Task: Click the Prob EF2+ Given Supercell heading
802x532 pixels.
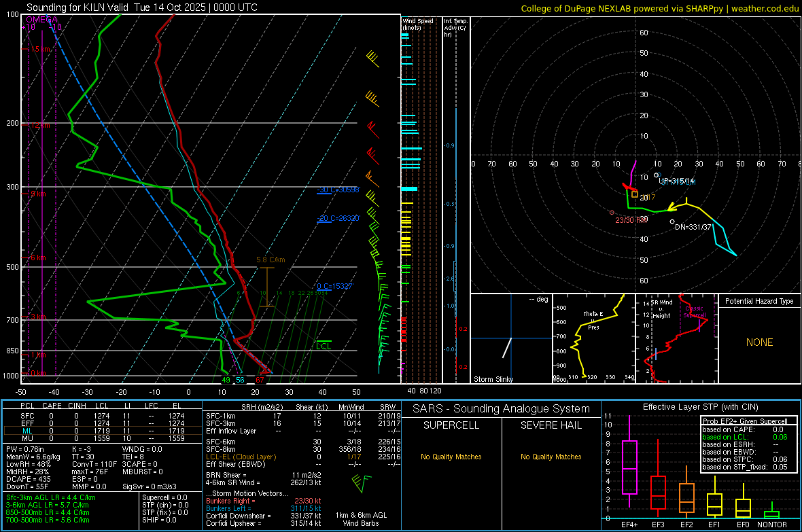Action: click(745, 421)
